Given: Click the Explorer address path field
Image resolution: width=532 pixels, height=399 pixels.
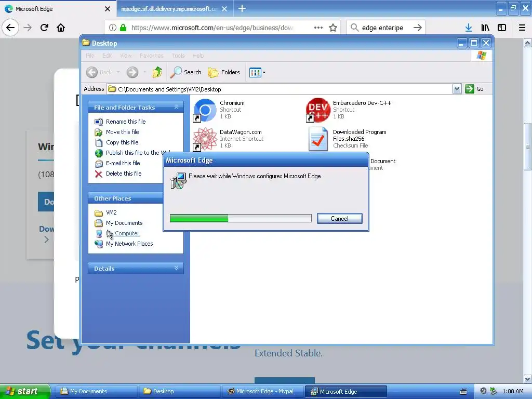Looking at the screenshot, I should tap(280, 89).
